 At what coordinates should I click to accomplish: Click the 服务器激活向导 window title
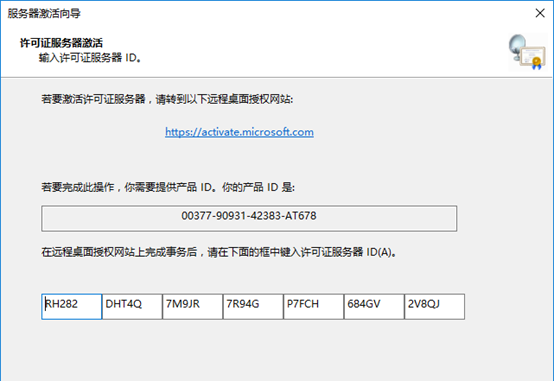[44, 13]
